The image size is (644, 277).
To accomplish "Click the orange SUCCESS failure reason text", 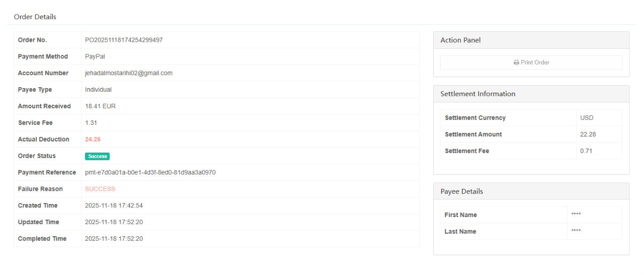I will [100, 189].
